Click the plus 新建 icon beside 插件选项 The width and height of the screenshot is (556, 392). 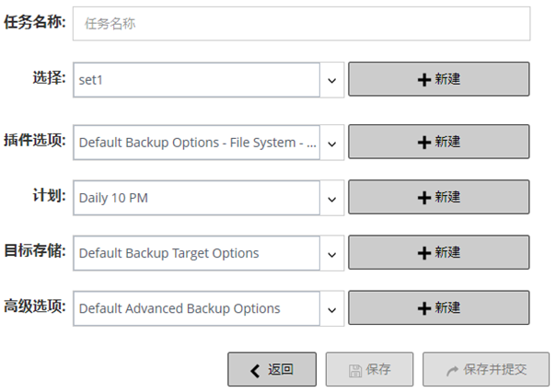423,143
